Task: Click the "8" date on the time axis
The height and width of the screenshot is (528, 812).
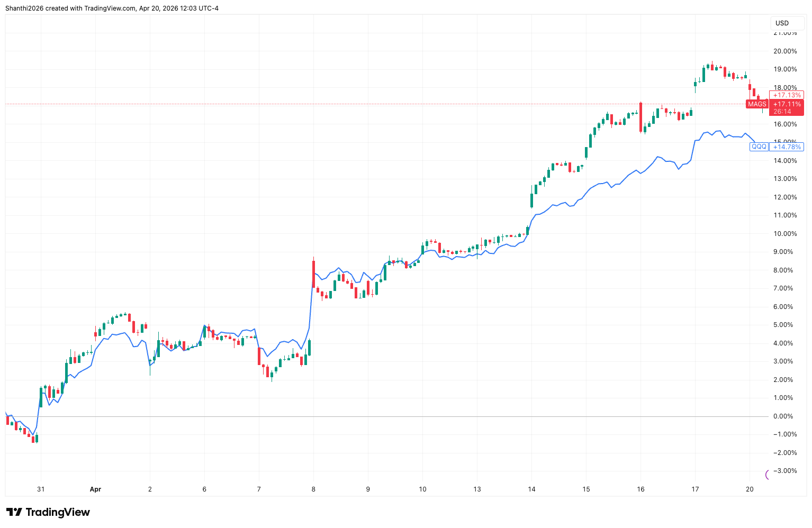Action: click(x=313, y=489)
